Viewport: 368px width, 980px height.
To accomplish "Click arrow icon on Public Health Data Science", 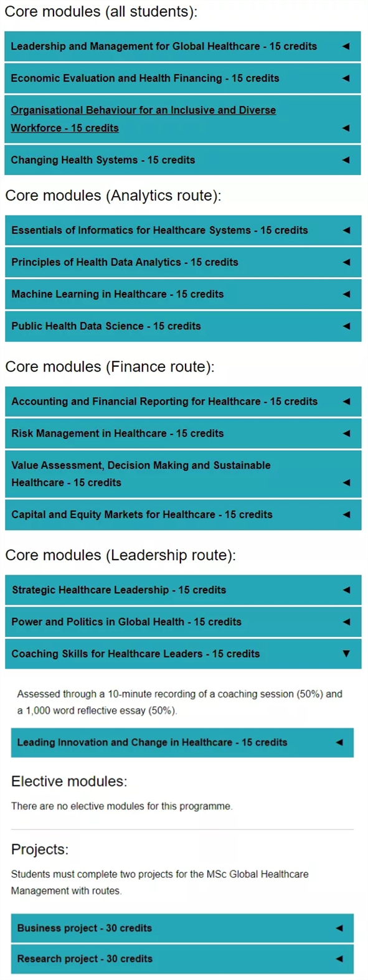I will [x=347, y=326].
